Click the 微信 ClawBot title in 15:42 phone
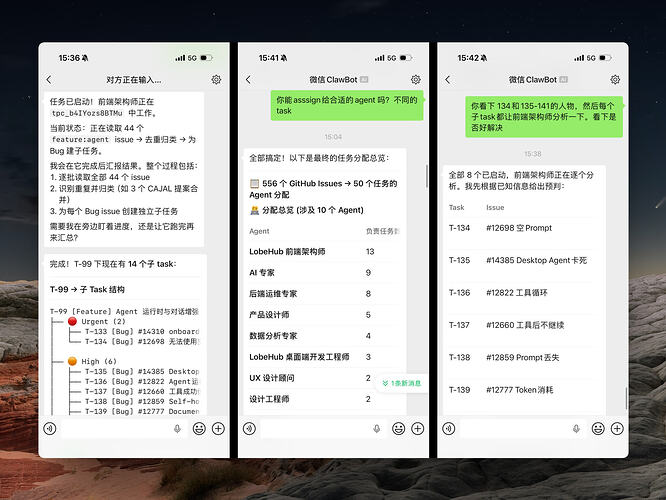Viewport: 666px width, 500px height. pyautogui.click(x=533, y=79)
